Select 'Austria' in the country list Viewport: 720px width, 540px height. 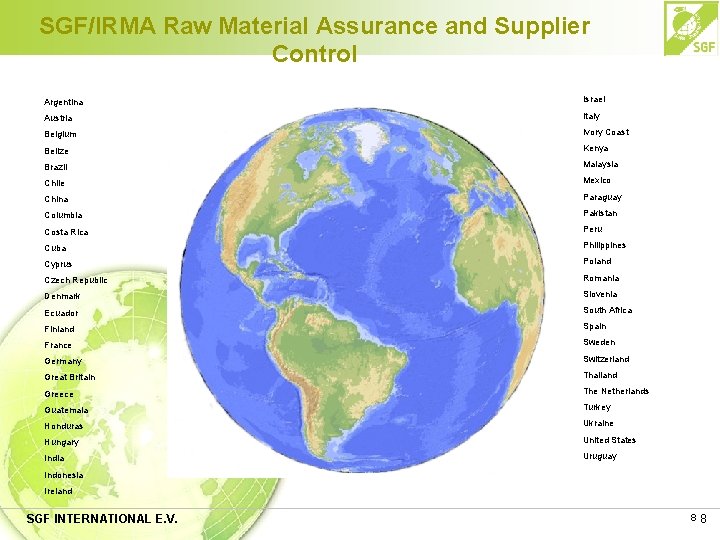58,118
